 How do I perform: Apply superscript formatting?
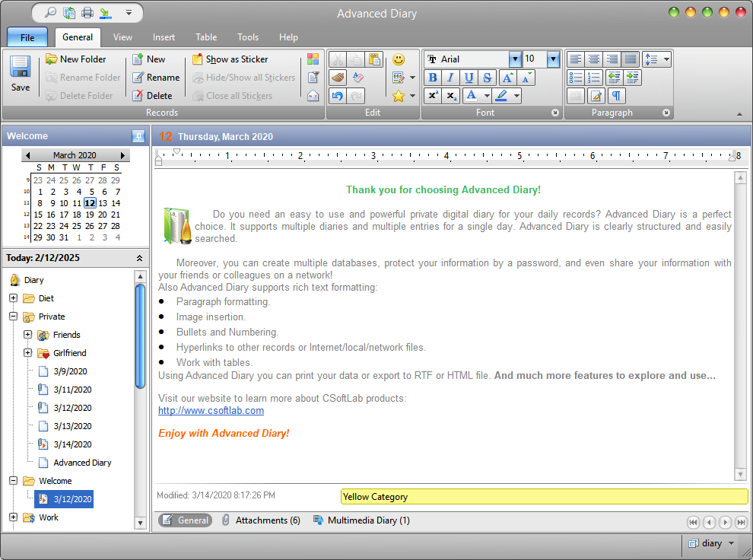click(434, 96)
